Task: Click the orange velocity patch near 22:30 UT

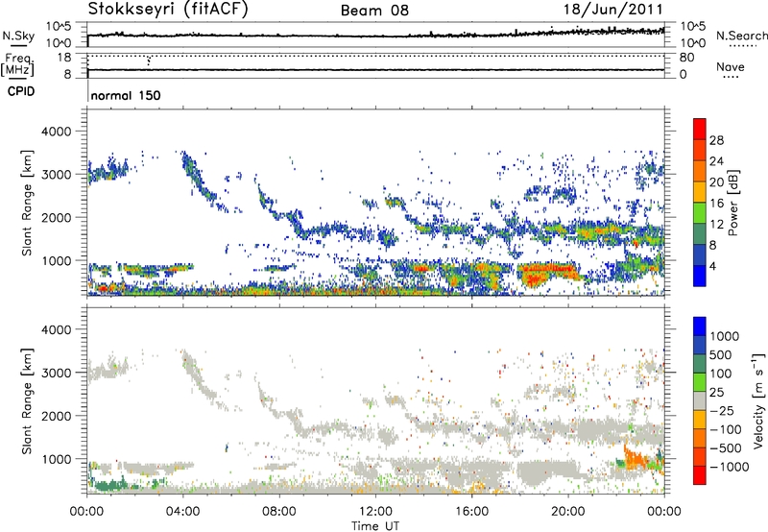Action: [x=637, y=460]
